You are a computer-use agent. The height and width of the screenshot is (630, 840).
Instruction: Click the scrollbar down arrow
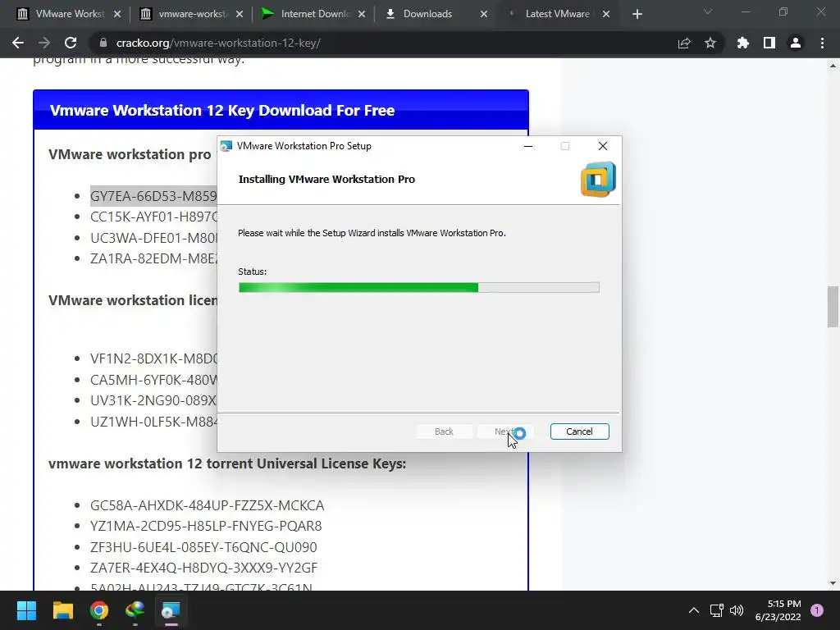[833, 583]
